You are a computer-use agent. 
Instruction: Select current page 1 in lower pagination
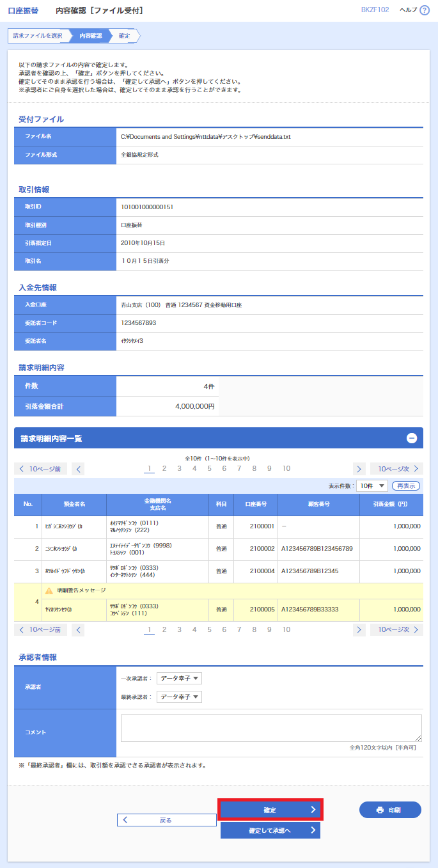pyautogui.click(x=149, y=629)
